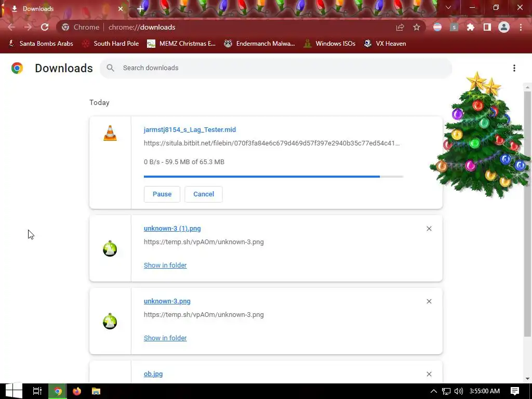Remove unknown-3 (1).png from the list

[429, 229]
